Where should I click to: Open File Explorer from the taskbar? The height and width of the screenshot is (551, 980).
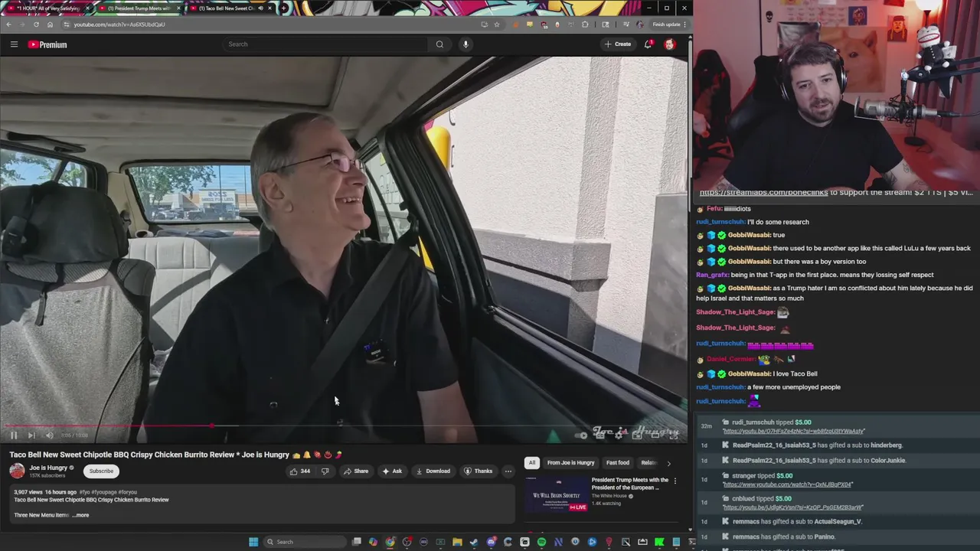457,542
